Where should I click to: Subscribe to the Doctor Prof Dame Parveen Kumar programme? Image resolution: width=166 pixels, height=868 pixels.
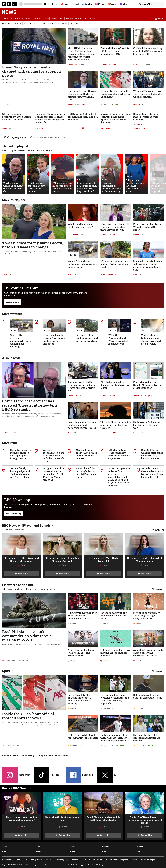pyautogui.click(x=144, y=835)
